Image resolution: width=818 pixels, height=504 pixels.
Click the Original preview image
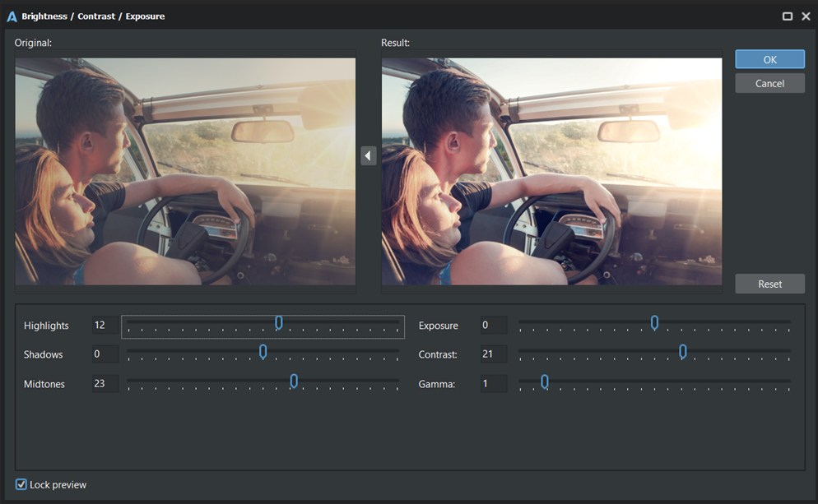[185, 171]
